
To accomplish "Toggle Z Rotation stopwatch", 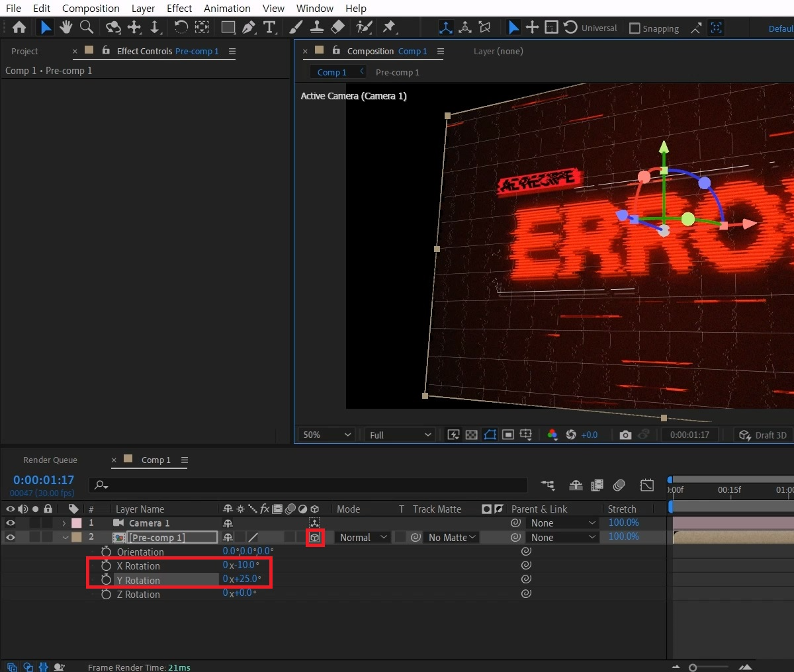I will (x=106, y=594).
